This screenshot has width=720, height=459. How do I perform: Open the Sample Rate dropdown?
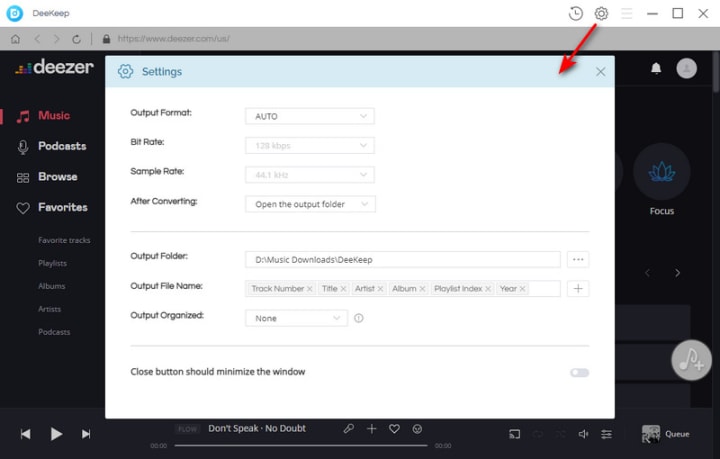pos(310,175)
